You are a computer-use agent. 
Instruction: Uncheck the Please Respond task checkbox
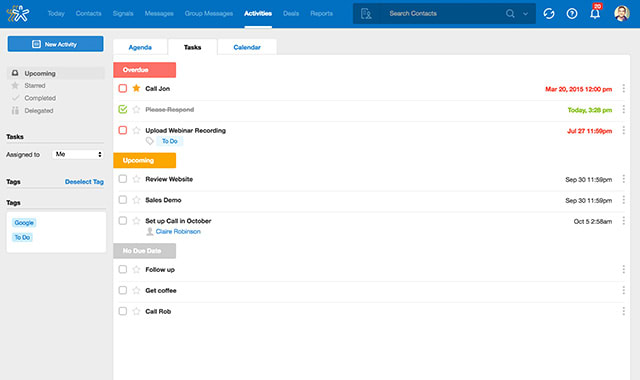[x=122, y=109]
